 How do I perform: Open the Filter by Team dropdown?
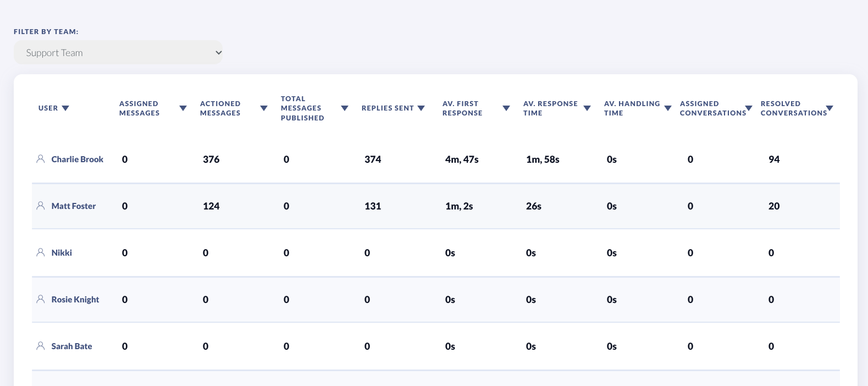[x=118, y=53]
